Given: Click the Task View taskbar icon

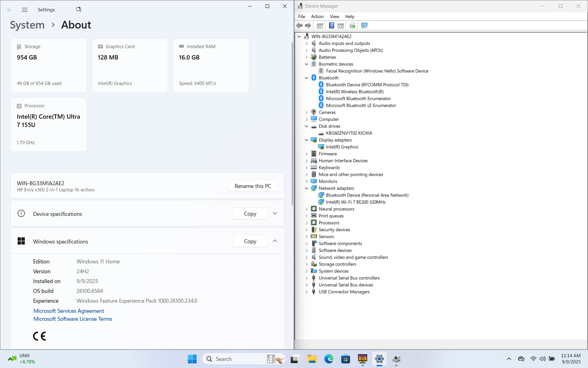Looking at the screenshot, I should [295, 359].
